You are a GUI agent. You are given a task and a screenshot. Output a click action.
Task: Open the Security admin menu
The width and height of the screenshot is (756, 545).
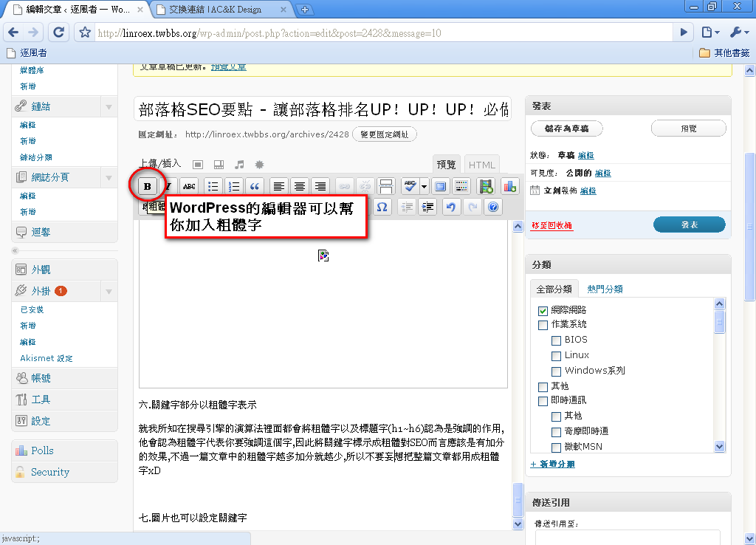(65, 472)
